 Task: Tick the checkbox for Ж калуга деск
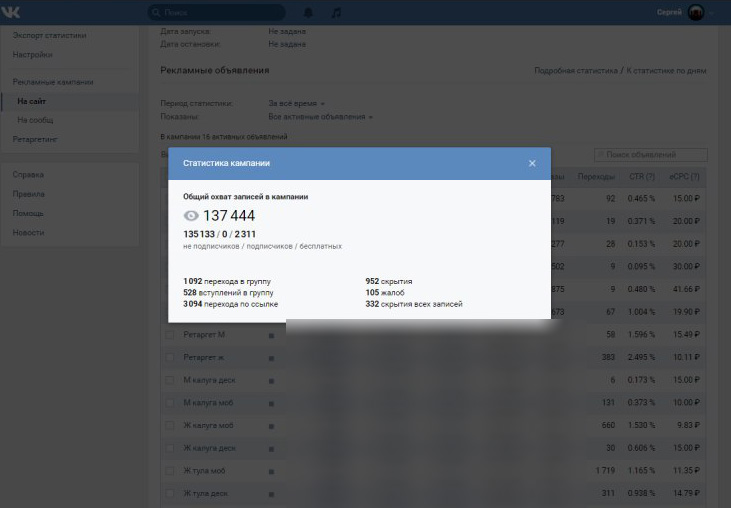[x=170, y=448]
